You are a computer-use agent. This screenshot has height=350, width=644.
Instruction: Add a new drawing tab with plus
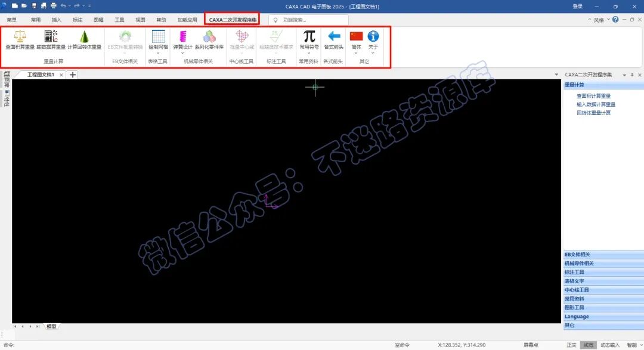pyautogui.click(x=73, y=75)
